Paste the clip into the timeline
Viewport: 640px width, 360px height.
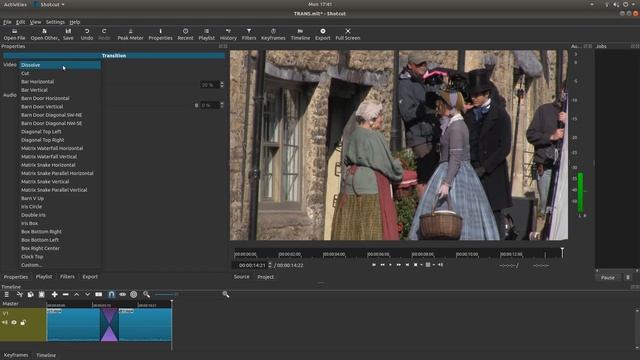(41, 294)
